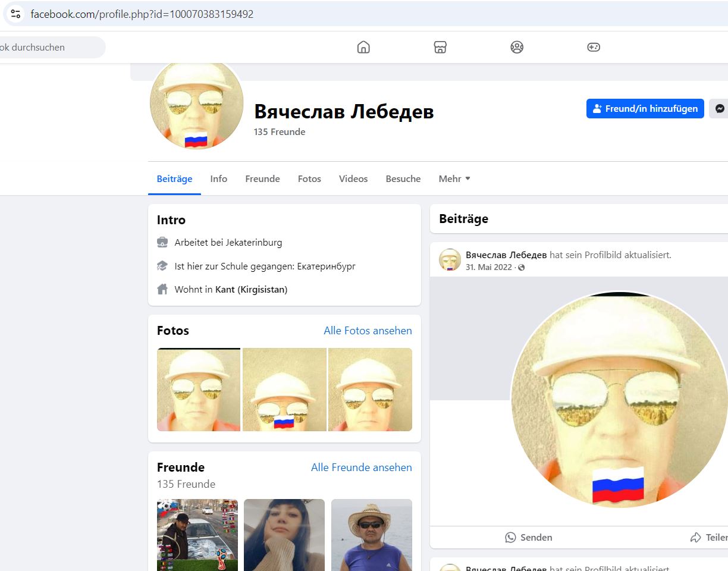Click the Kant (Kirgisistan) link

tap(252, 290)
